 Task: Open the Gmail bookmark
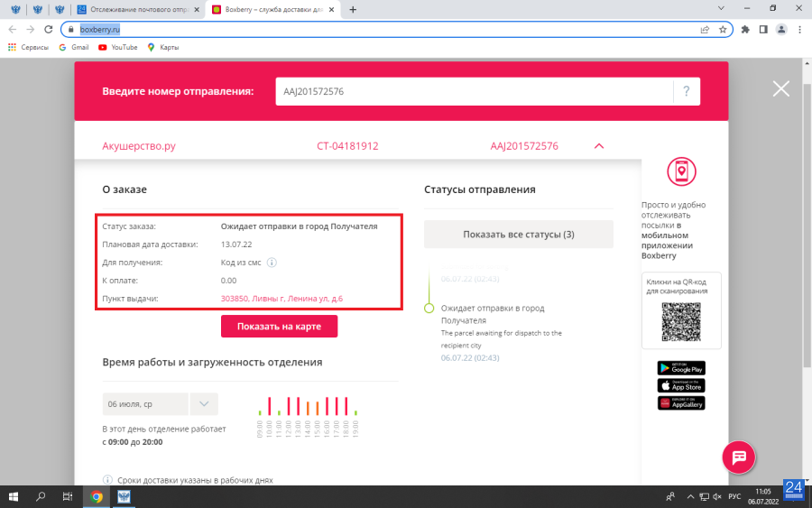click(x=74, y=47)
